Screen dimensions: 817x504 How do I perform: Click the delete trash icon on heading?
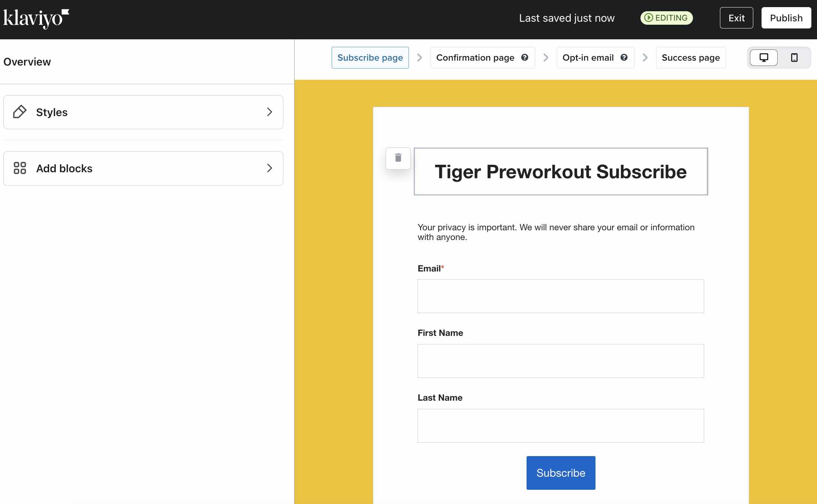pyautogui.click(x=398, y=158)
